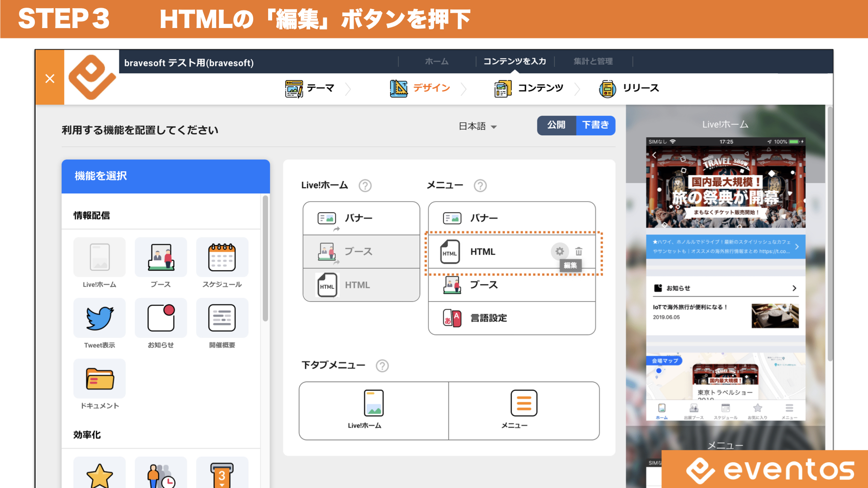Select the HTML row under Live!ホーム
This screenshot has height=488, width=868.
361,285
